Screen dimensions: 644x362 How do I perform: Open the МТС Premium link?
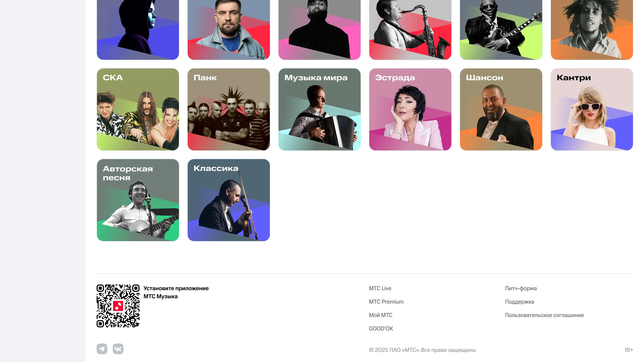(386, 302)
